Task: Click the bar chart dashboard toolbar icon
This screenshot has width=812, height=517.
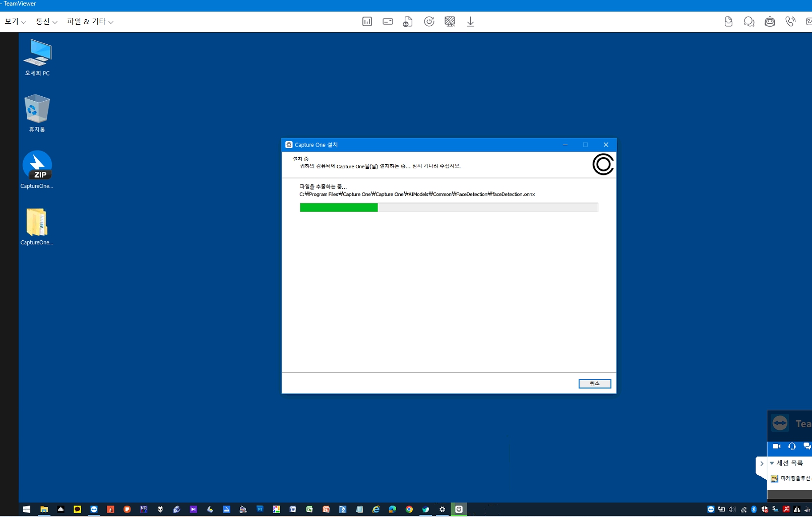Action: click(367, 22)
